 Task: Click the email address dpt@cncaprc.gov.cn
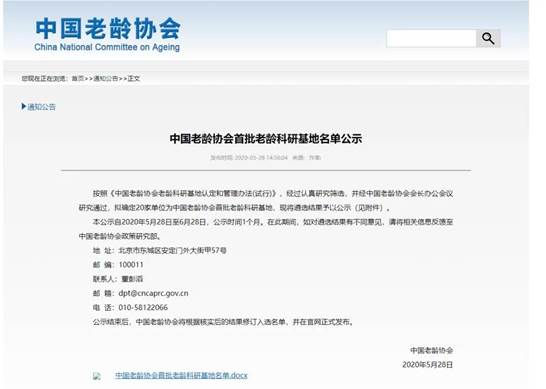coord(153,293)
